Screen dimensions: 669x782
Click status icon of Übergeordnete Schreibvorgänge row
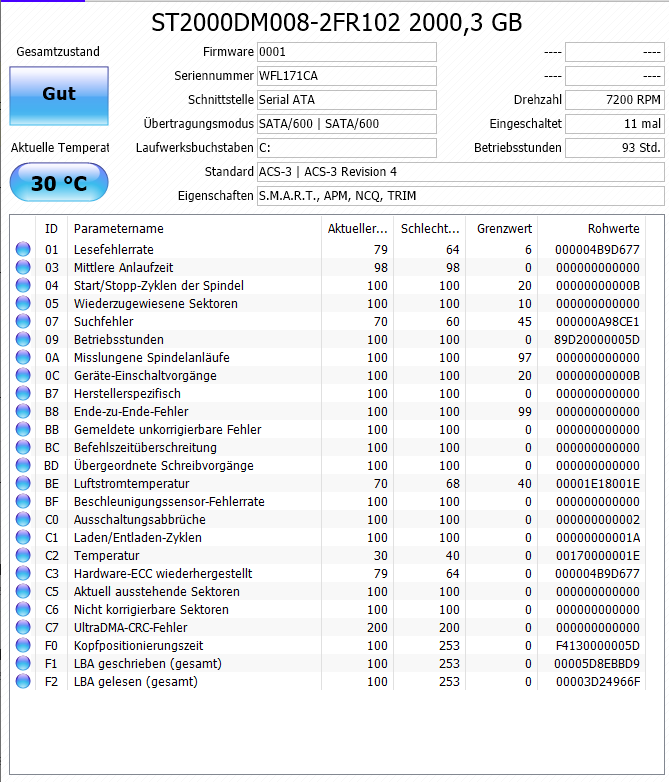coord(23,464)
